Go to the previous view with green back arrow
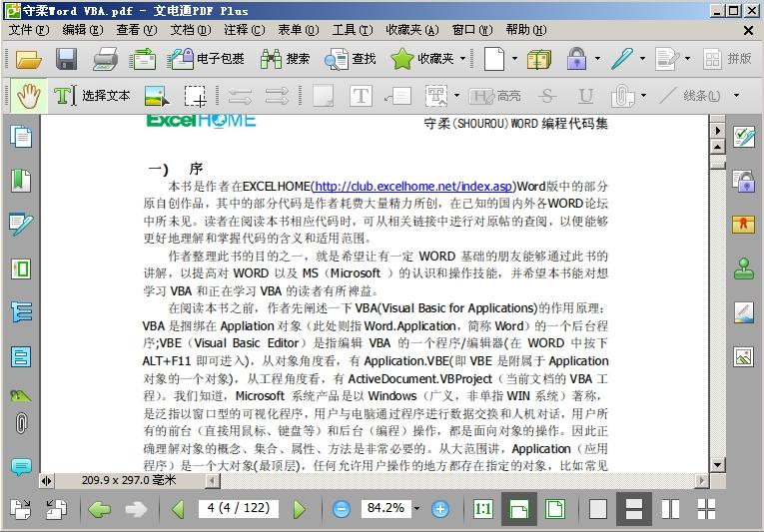 coord(100,510)
